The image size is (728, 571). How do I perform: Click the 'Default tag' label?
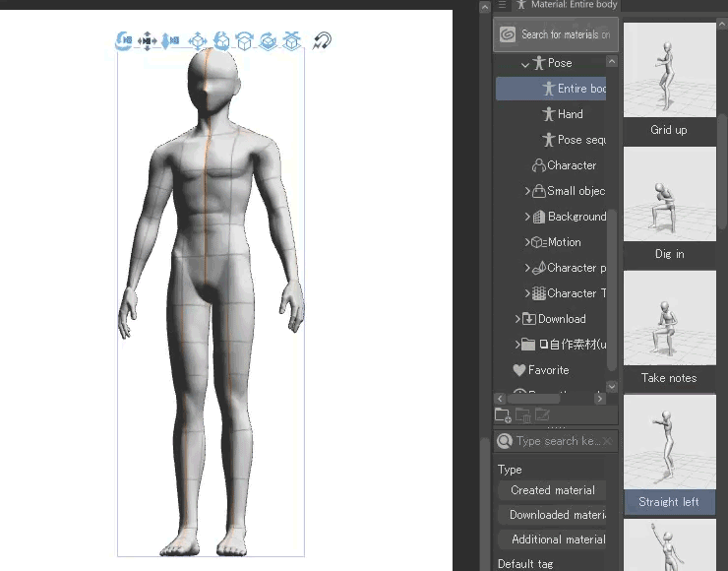[x=525, y=563]
